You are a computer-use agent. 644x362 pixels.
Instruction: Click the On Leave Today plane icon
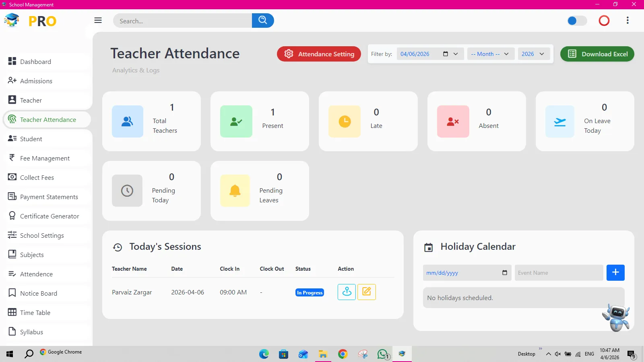coord(560,121)
